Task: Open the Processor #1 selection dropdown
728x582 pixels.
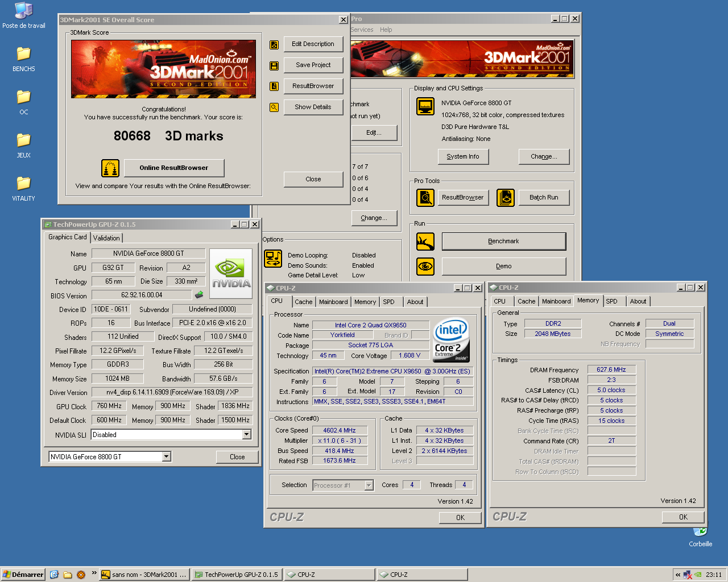Action: [x=369, y=485]
